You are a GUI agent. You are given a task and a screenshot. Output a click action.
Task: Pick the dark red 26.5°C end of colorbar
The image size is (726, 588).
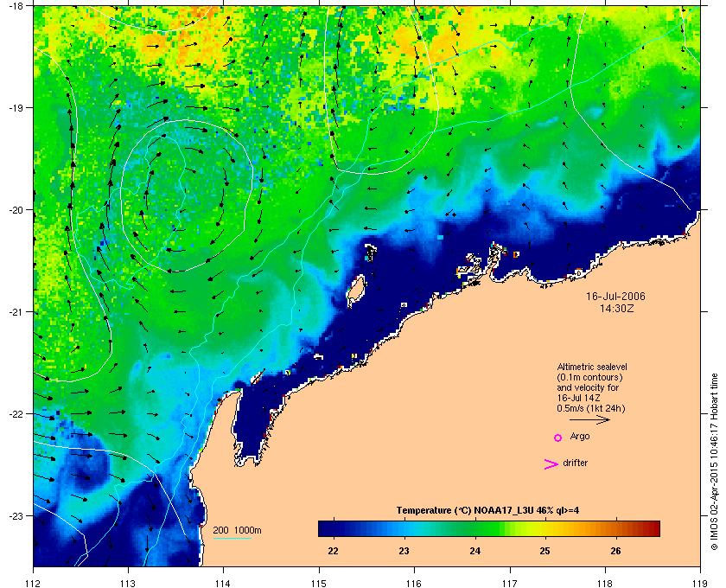click(653, 528)
